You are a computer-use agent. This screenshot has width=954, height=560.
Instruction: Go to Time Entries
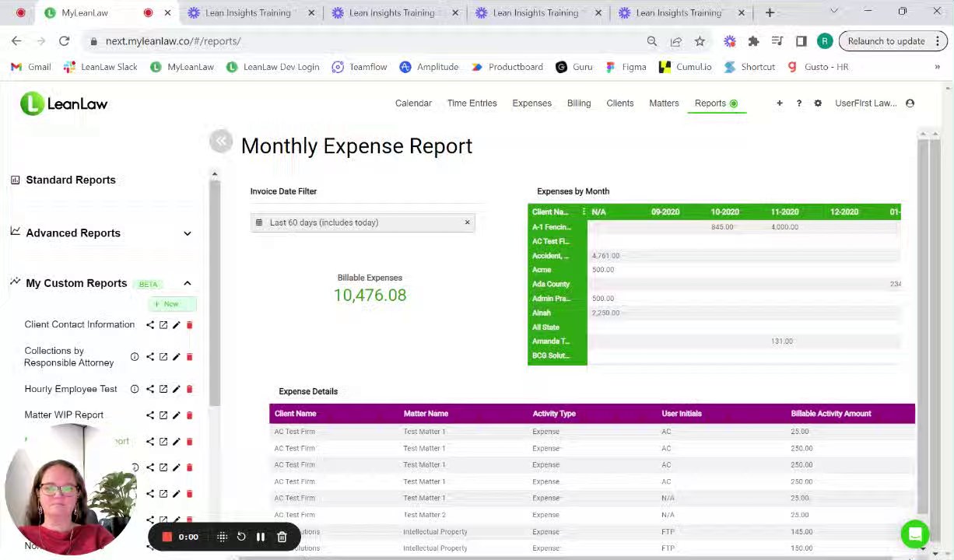[472, 103]
